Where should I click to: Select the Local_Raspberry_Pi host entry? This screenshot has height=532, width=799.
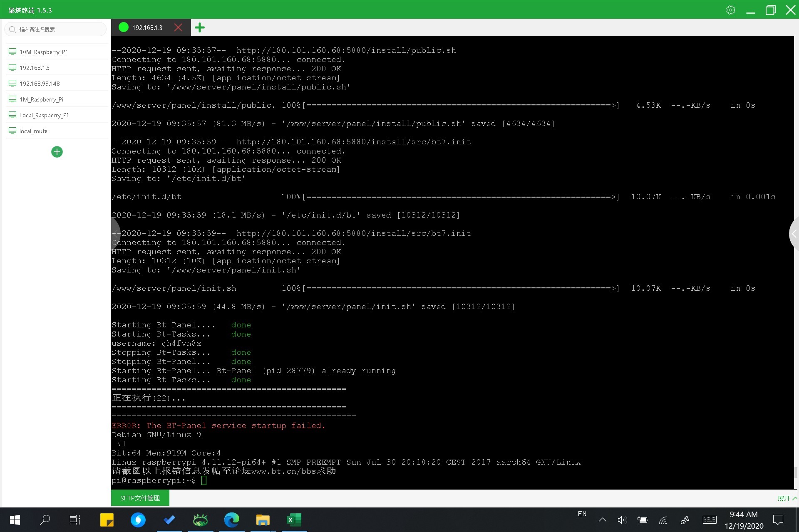57,115
